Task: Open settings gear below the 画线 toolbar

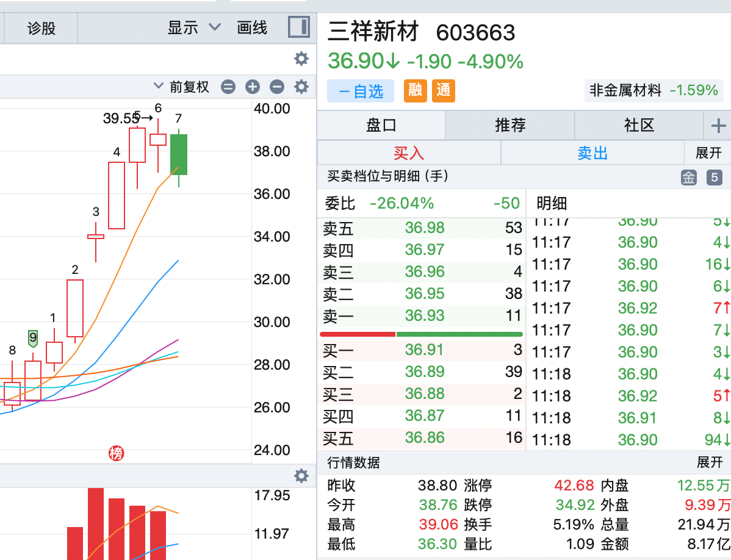Action: (x=301, y=59)
